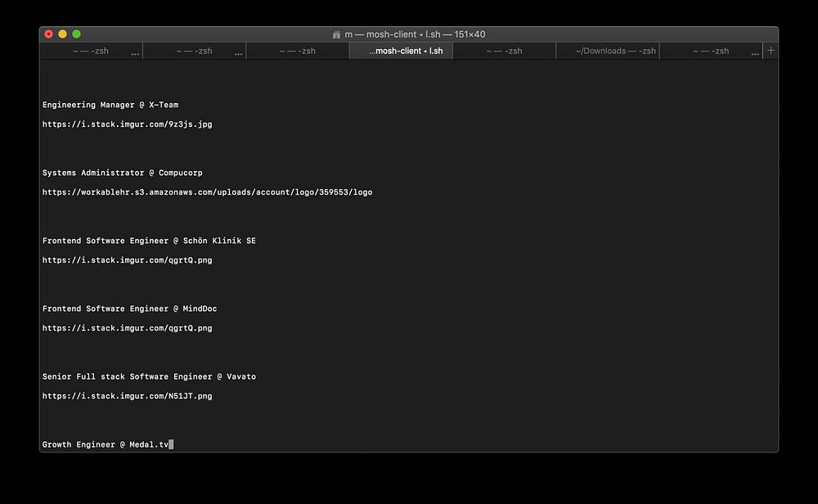Click 'Frontend Software Engineer @ MindDoc' line
This screenshot has height=504, width=818.
[129, 308]
